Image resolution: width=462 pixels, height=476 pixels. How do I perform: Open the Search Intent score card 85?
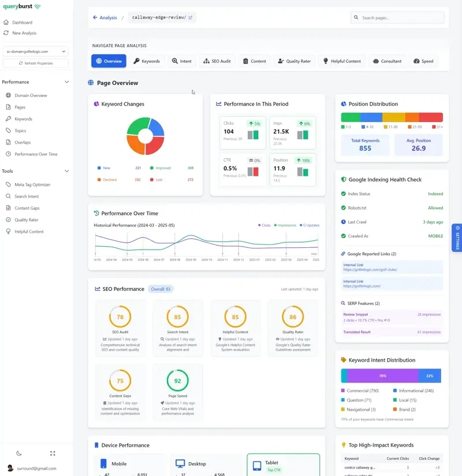click(178, 328)
